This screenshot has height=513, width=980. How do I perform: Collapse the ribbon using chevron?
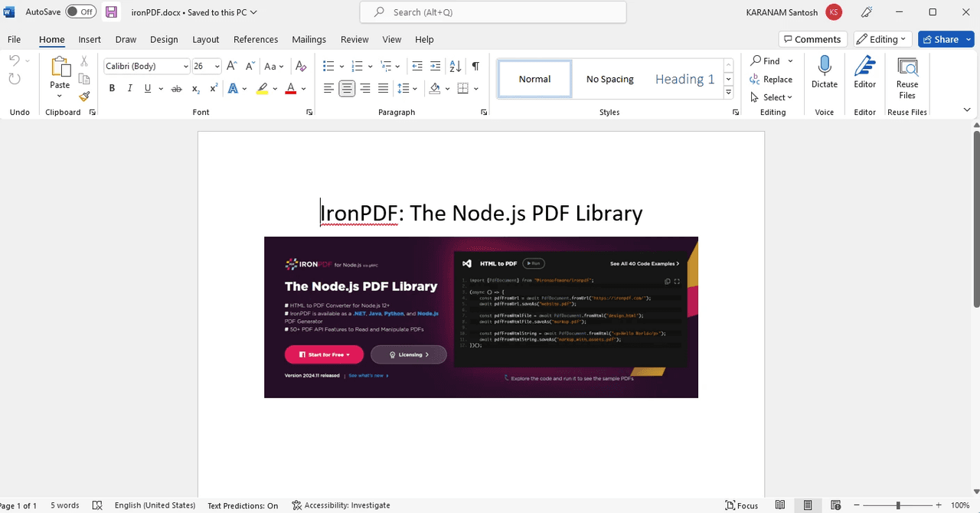pos(967,110)
